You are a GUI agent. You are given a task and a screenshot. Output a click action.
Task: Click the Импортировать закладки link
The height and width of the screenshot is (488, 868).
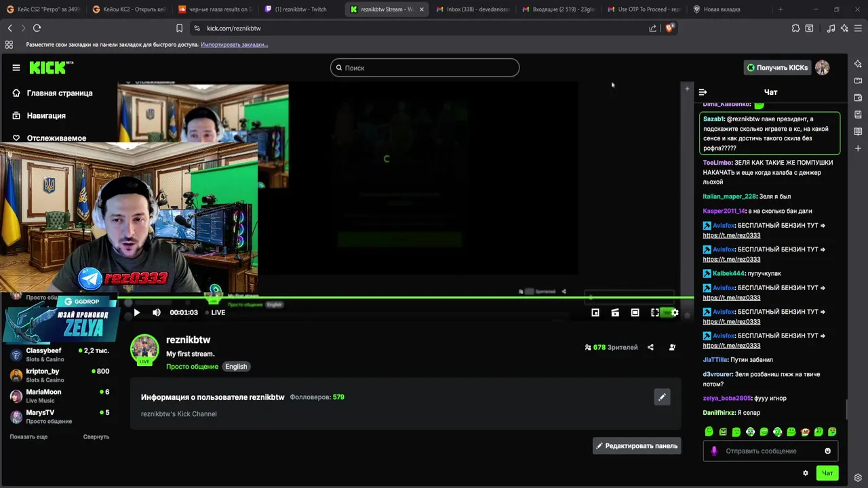tap(234, 45)
